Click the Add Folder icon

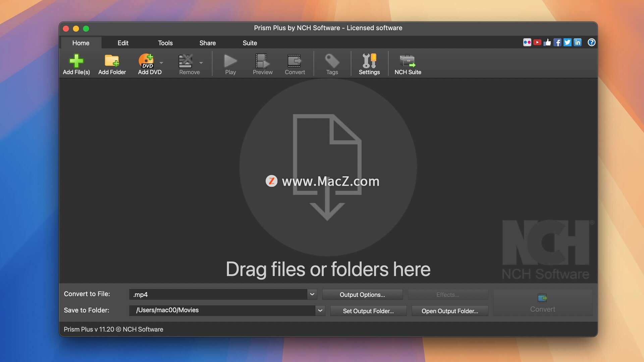pos(112,61)
